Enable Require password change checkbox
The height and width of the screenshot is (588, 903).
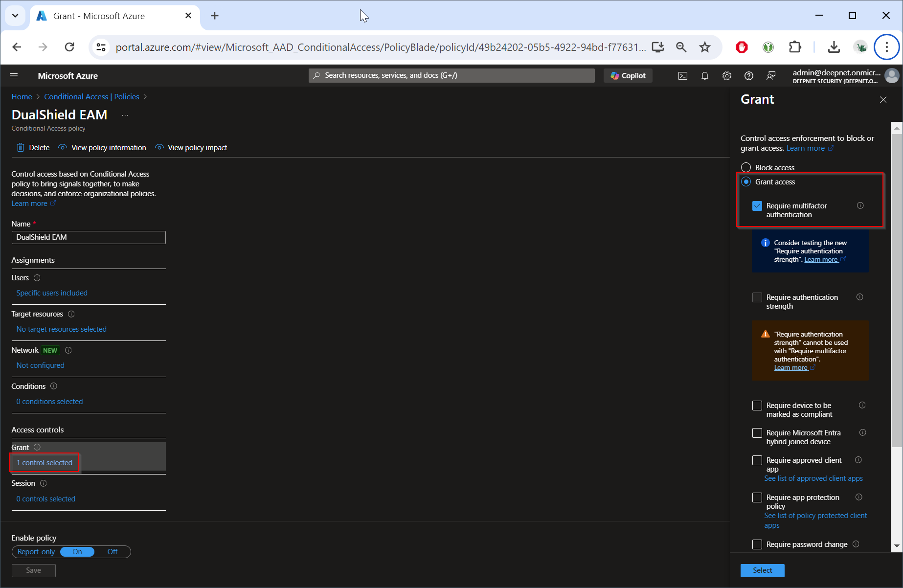(757, 544)
